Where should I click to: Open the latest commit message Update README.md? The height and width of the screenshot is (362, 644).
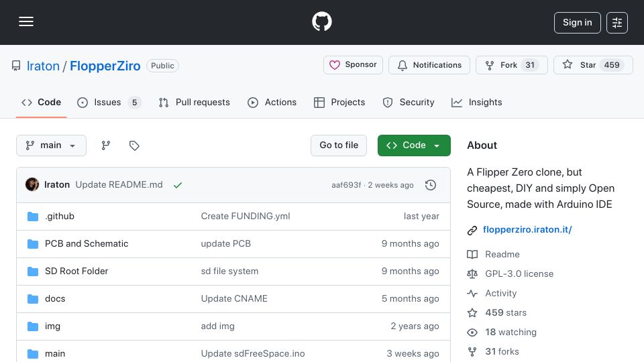pos(119,185)
